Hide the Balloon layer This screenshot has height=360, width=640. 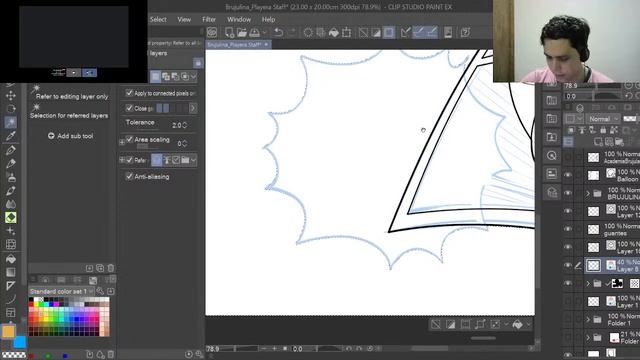click(568, 175)
